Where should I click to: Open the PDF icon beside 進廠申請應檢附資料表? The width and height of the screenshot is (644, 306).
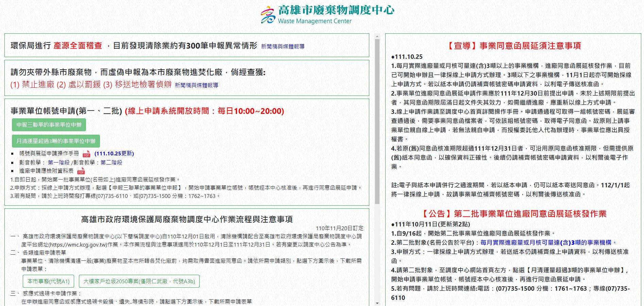pyautogui.click(x=81, y=171)
